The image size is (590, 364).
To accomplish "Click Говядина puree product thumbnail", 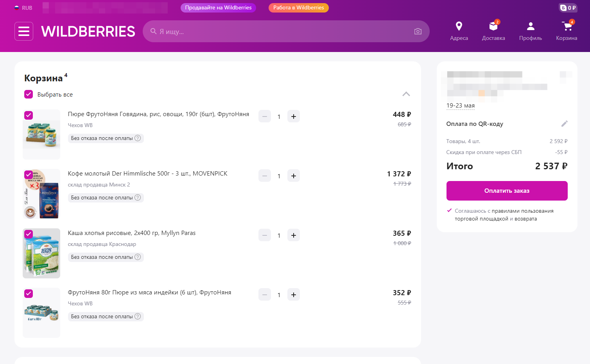I will coord(41,134).
